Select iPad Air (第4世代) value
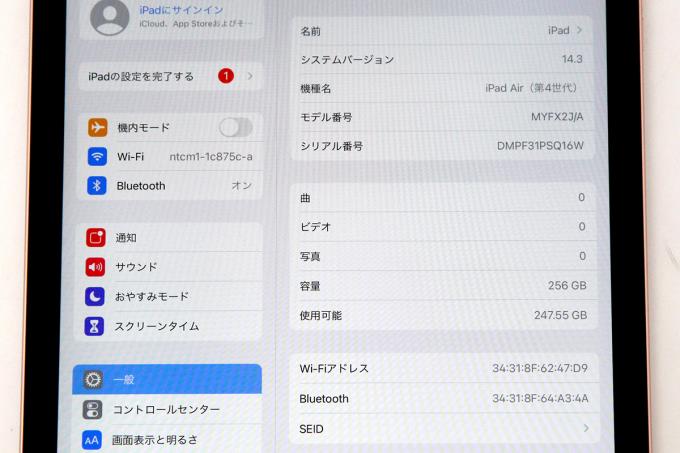The height and width of the screenshot is (453, 680). pyautogui.click(x=531, y=88)
